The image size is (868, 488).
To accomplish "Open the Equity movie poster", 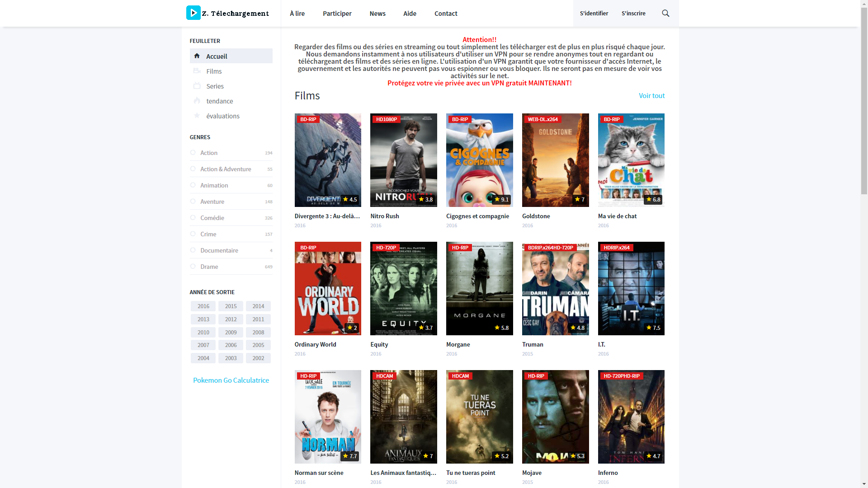I will (404, 288).
